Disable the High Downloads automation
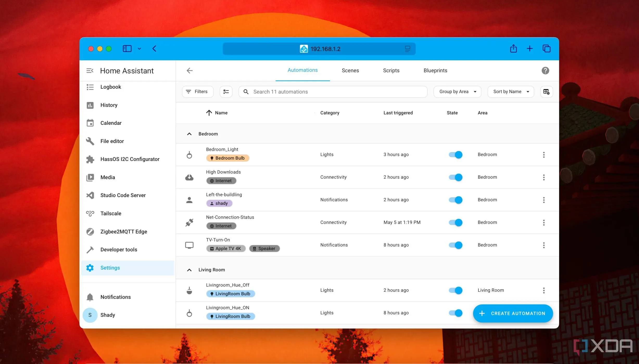Viewport: 639px width, 364px height. tap(455, 177)
